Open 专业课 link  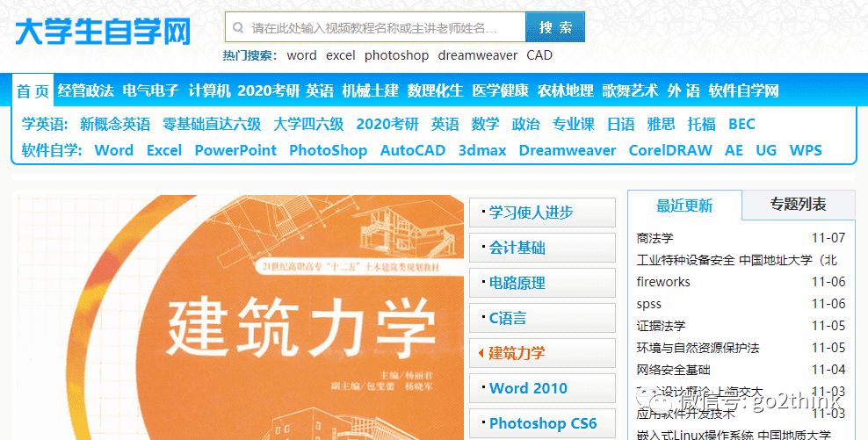(x=574, y=124)
